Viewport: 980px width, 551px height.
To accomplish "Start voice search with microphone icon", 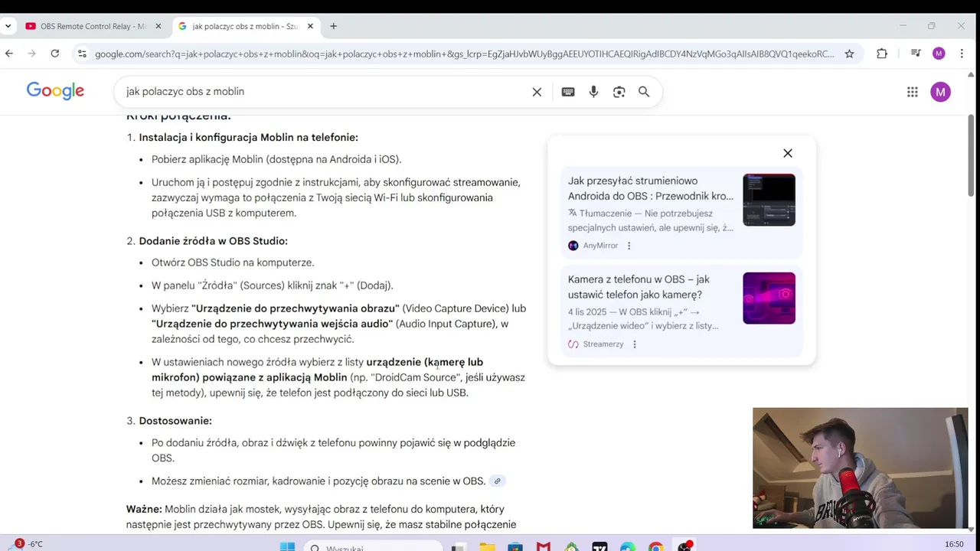I will [593, 92].
